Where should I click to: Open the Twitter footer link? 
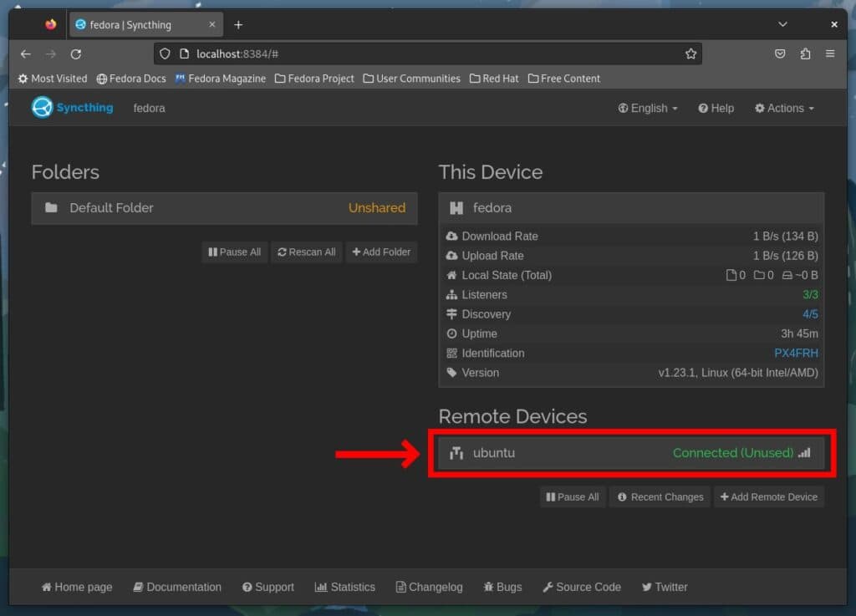point(665,587)
